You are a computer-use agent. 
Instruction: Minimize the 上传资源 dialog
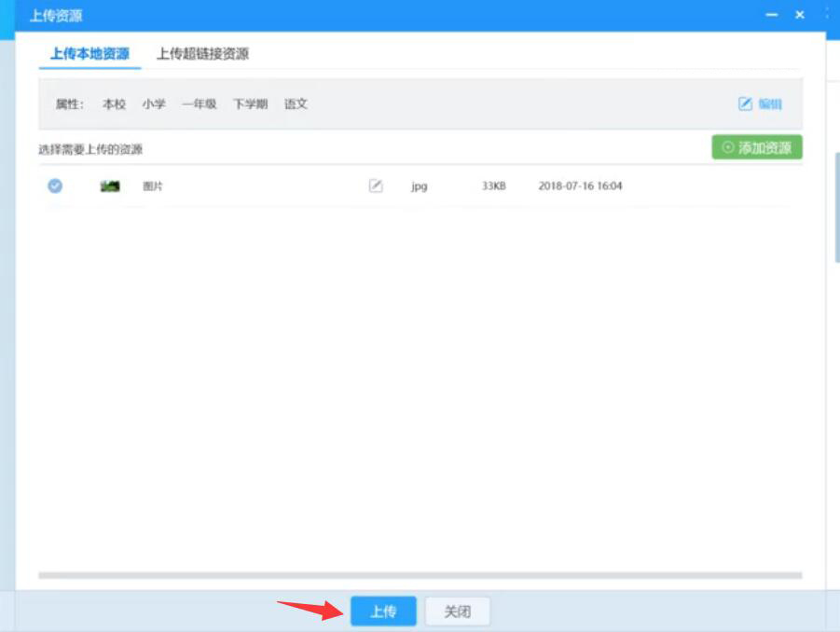771,15
